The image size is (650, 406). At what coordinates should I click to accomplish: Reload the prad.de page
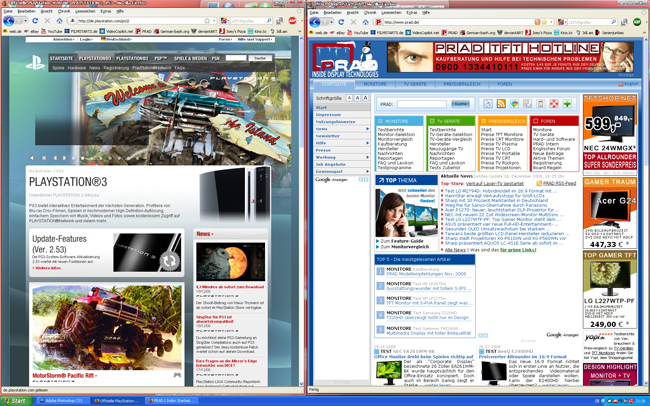tap(341, 22)
